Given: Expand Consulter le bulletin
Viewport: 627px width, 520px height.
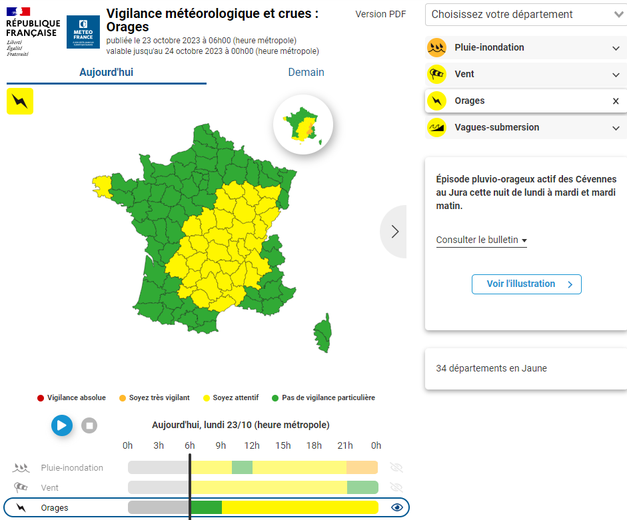Looking at the screenshot, I should [481, 240].
